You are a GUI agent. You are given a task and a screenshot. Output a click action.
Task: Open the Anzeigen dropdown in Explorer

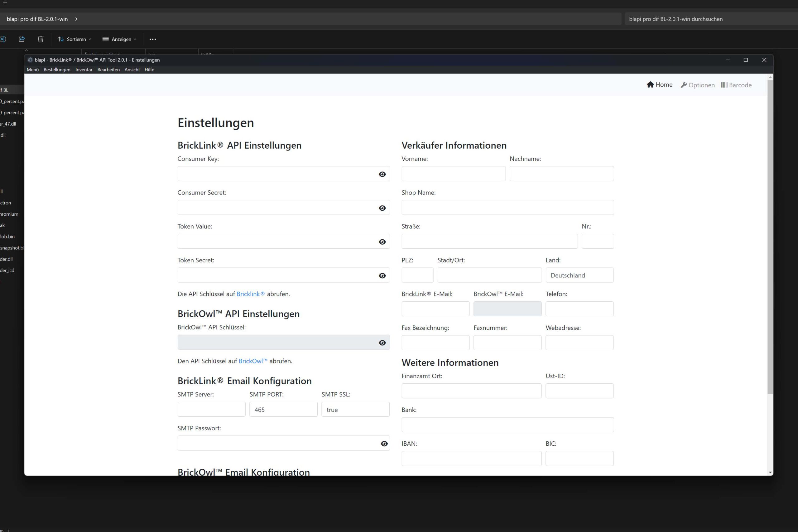[x=119, y=39]
